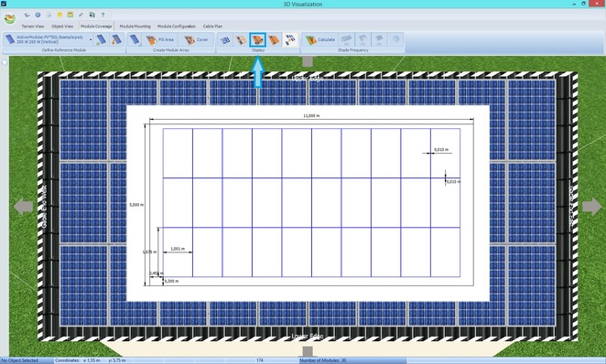Screen dimensions: 606x364
Task: Open help with the question mark icon
Action: pos(103,15)
